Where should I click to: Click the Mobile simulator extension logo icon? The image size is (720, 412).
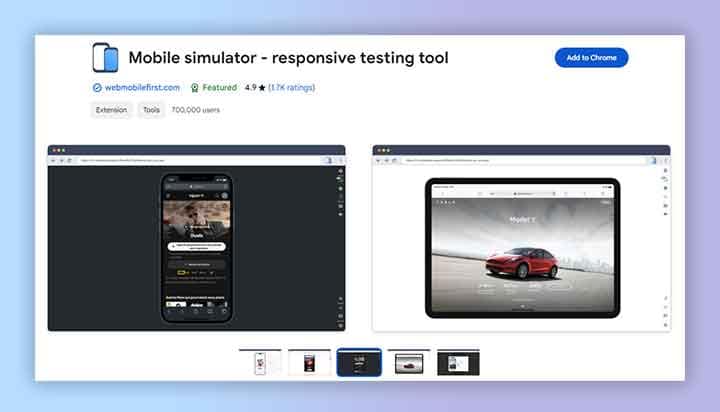click(x=105, y=58)
